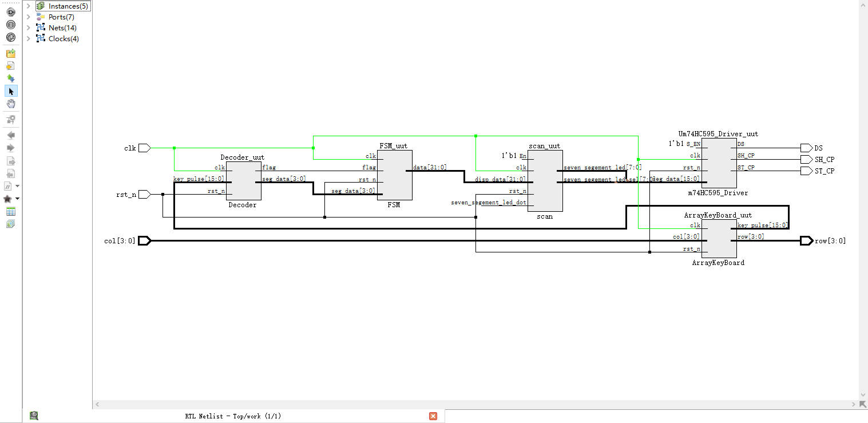The width and height of the screenshot is (868, 423).
Task: Click the third round icon in left toolbar
Action: (x=10, y=37)
